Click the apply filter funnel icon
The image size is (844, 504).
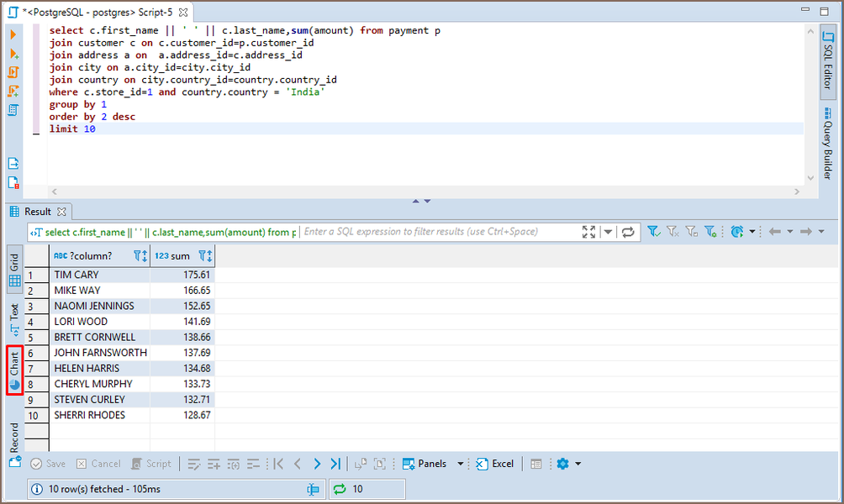tap(653, 232)
